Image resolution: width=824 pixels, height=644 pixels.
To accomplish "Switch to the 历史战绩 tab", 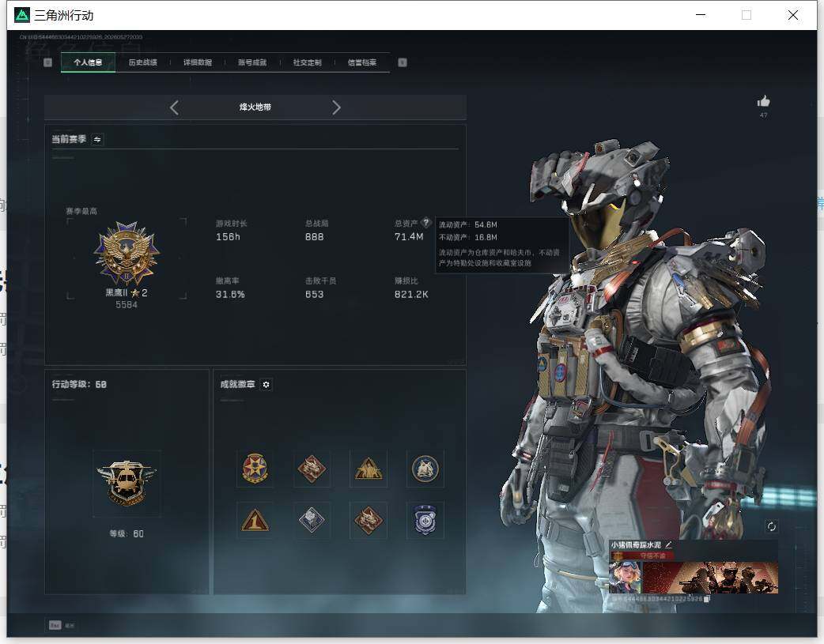I will [x=143, y=62].
